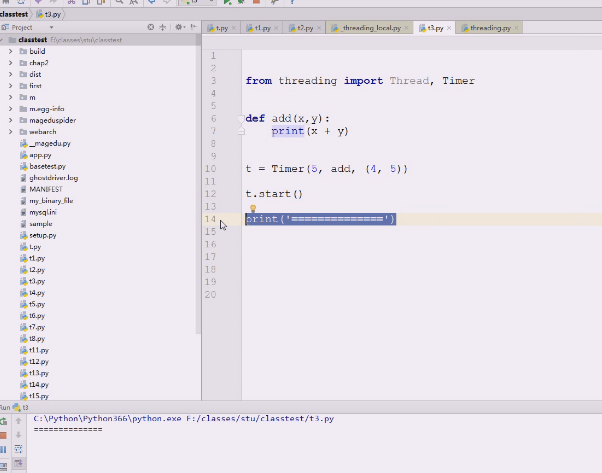This screenshot has height=473, width=602.
Task: Toggle scroll to end in Run console
Action: [18, 463]
